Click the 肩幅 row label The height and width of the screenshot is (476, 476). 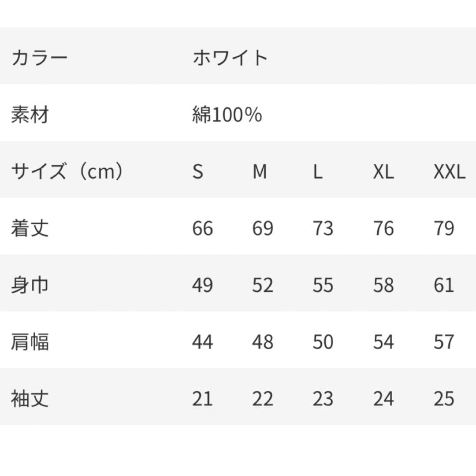coord(30,342)
